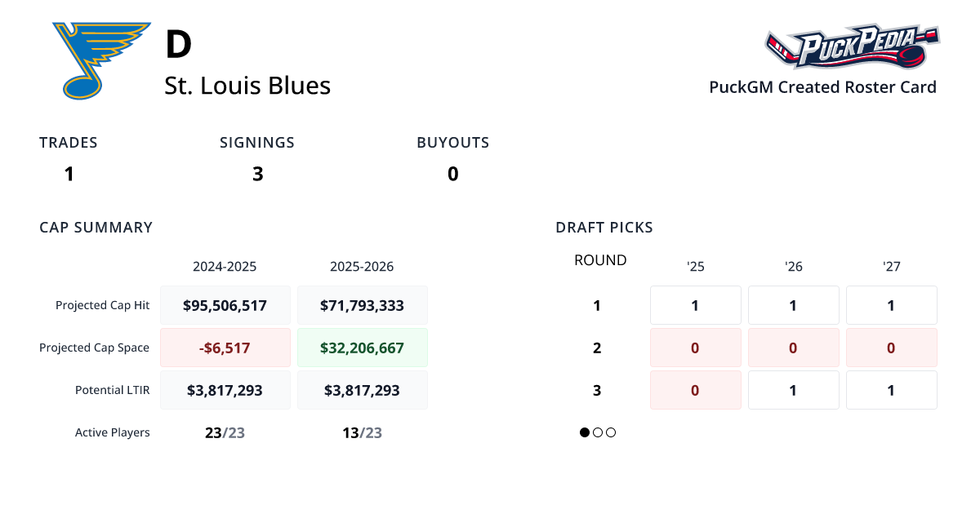Image resolution: width=980 pixels, height=514 pixels.
Task: Click the '27 round 3 draft pick box
Action: [x=891, y=391]
